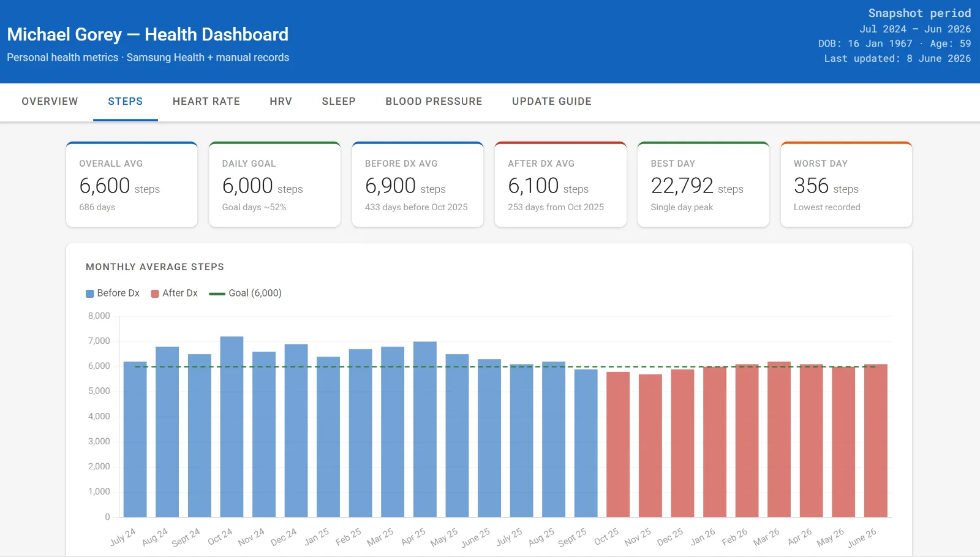The height and width of the screenshot is (557, 980).
Task: Click the 'Lowest recorded' text
Action: coord(827,207)
